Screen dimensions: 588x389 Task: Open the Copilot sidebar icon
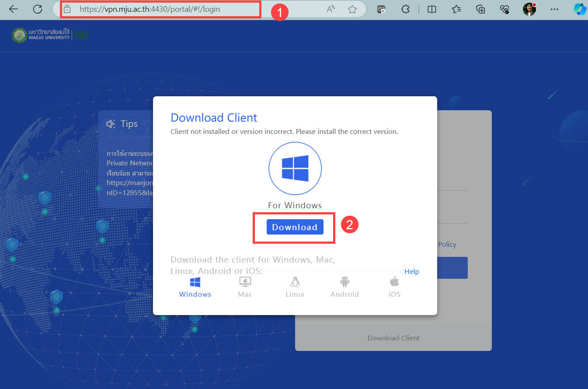579,9
